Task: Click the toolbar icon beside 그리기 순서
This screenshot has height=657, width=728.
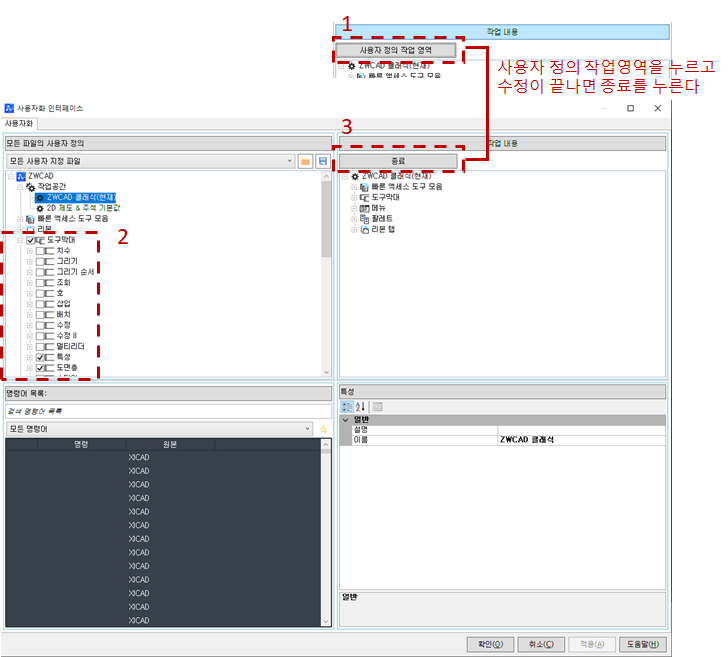Action: [50, 273]
